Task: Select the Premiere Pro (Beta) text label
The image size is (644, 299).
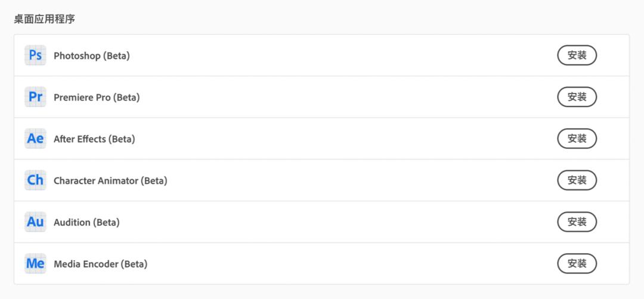Action: tap(97, 98)
